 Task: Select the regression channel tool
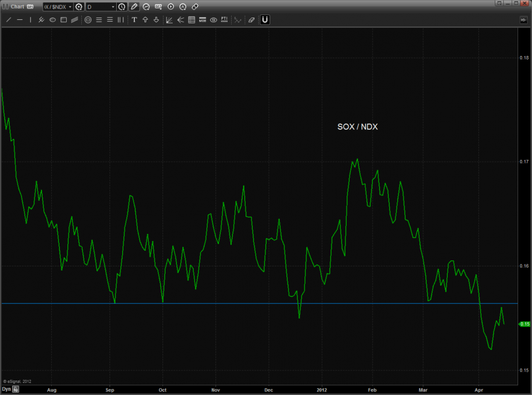coord(75,20)
